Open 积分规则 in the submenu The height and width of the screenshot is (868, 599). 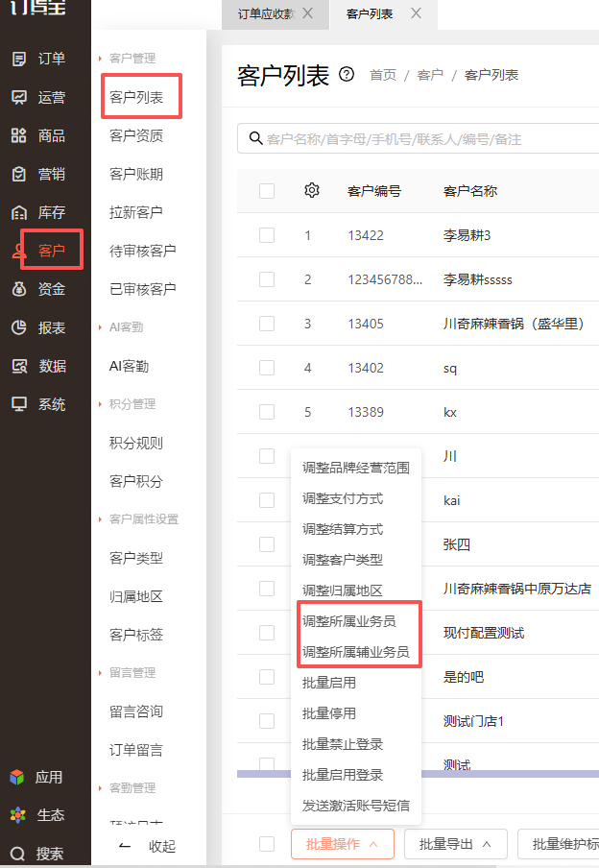136,443
